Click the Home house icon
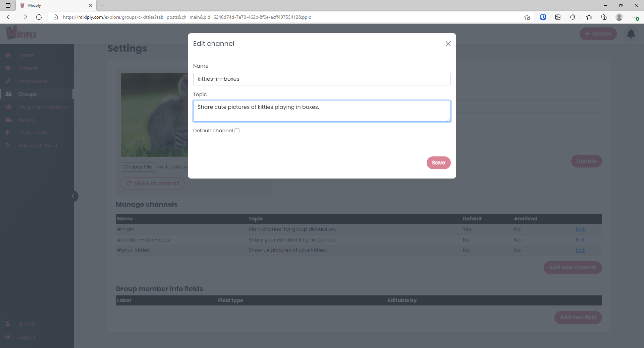This screenshot has height=348, width=644. tap(8, 55)
